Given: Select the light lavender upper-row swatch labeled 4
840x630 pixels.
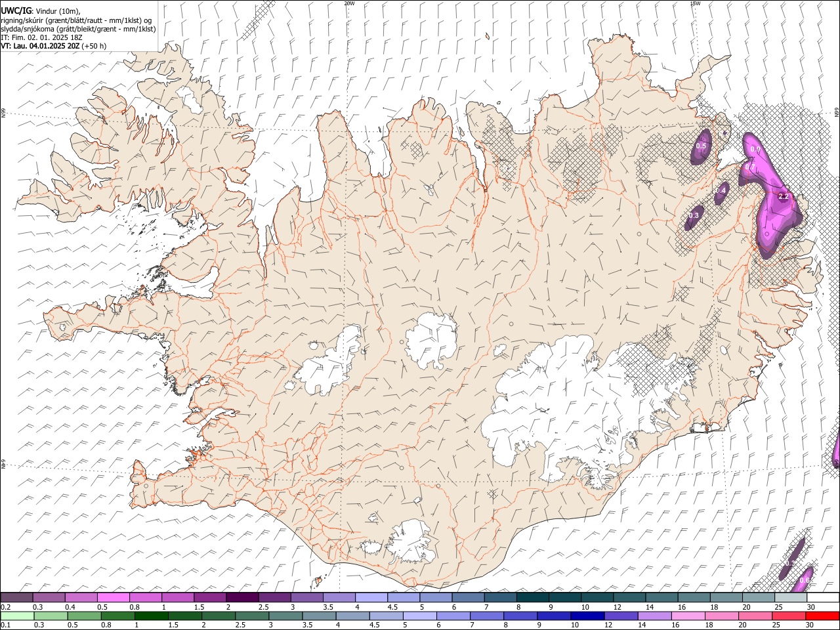Looking at the screenshot, I should click(x=371, y=598).
